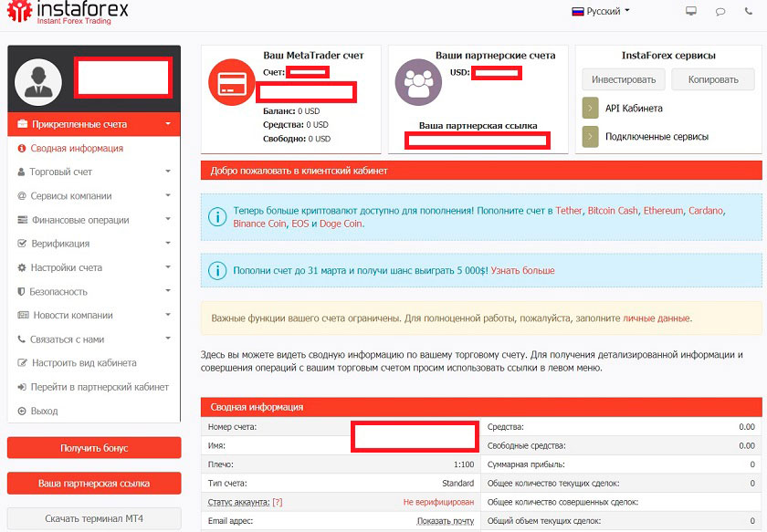Click the Показать почту link
The height and width of the screenshot is (532, 767).
[446, 521]
